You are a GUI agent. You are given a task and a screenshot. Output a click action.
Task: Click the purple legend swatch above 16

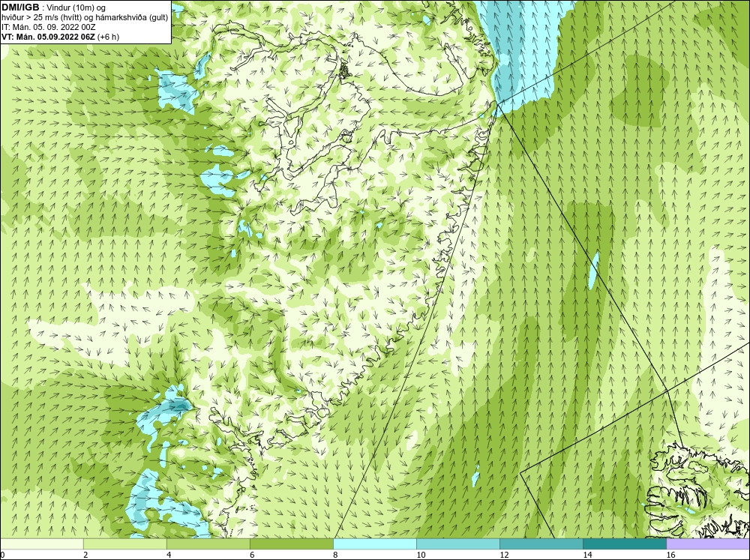click(708, 544)
